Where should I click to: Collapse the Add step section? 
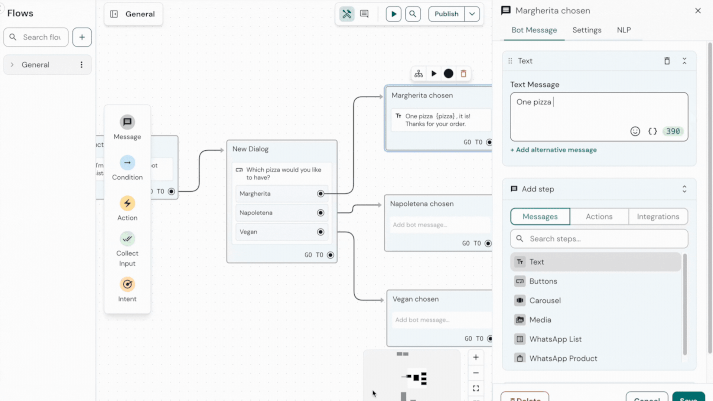point(684,189)
